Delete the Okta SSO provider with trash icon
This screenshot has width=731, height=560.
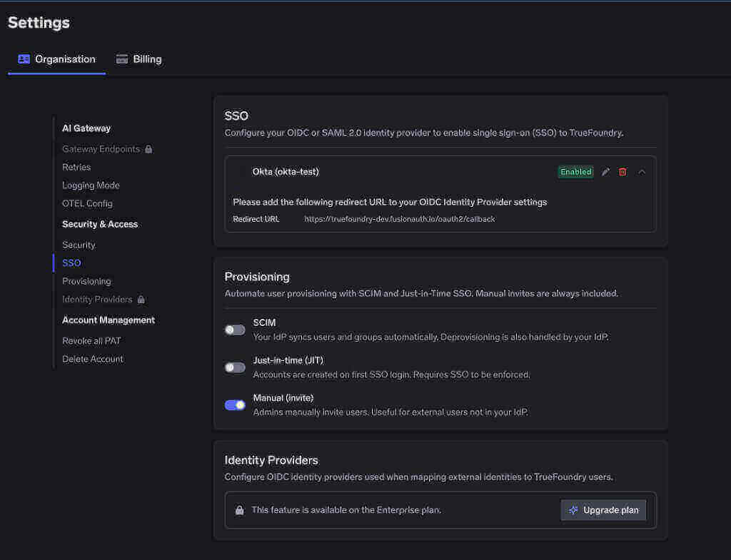point(622,172)
